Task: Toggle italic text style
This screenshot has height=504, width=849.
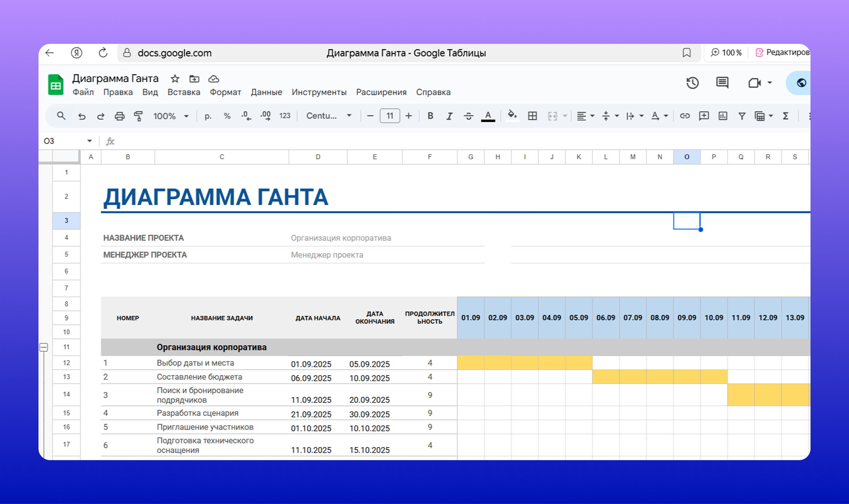Action: (x=449, y=116)
